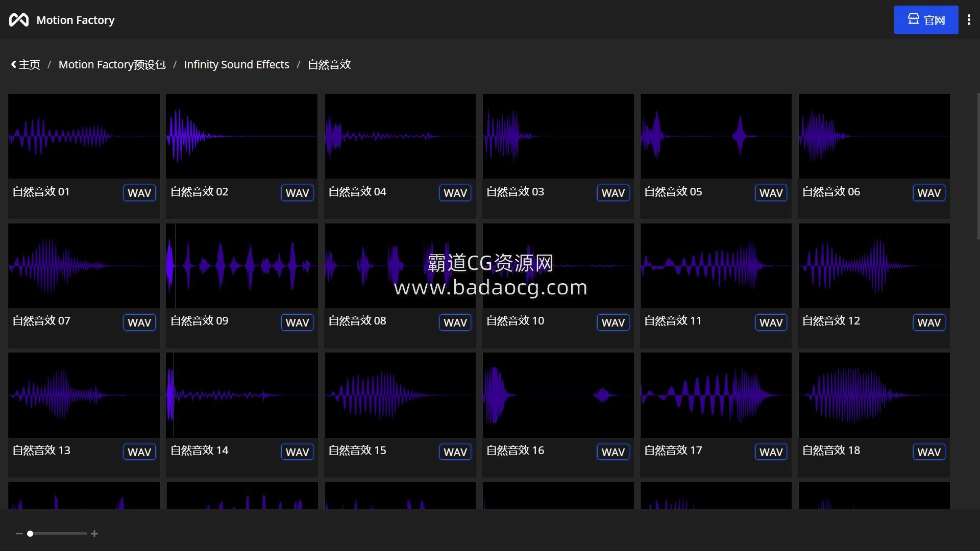Preview 自然音效 11 waveform
Image resolution: width=980 pixels, height=551 pixels.
[x=716, y=266]
